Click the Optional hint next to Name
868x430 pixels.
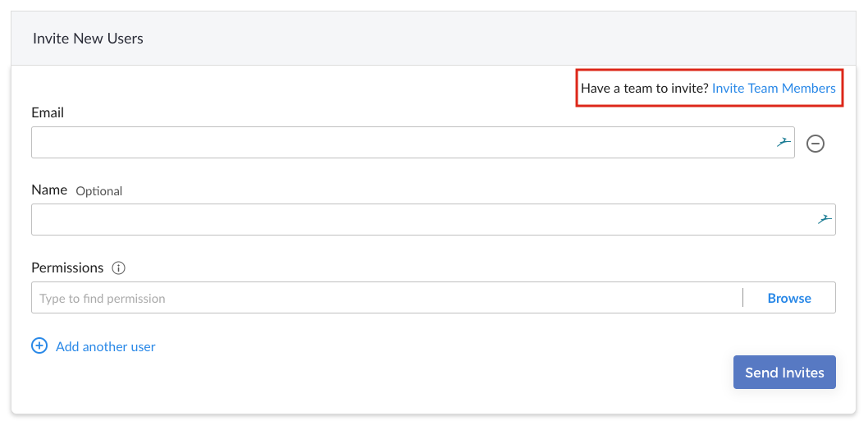click(x=99, y=191)
